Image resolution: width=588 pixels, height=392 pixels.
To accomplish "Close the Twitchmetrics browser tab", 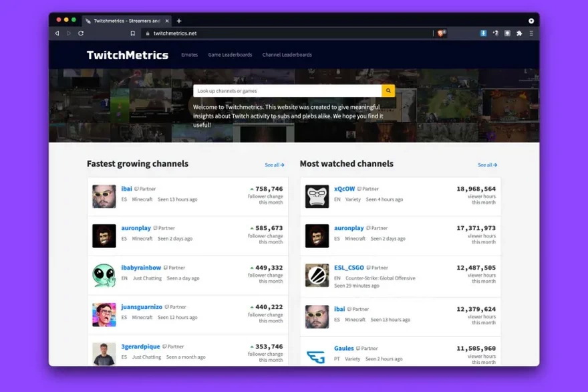I will click(167, 21).
